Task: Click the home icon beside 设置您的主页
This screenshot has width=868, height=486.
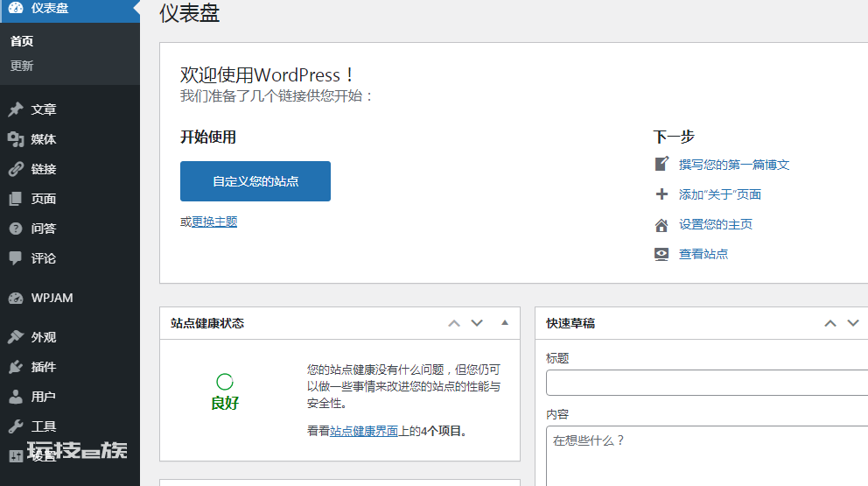Action: tap(661, 224)
